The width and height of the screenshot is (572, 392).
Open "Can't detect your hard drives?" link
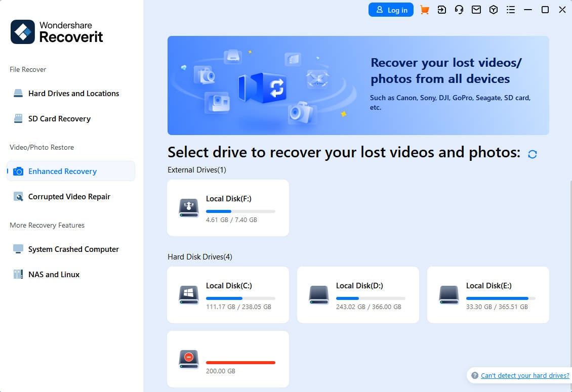(525, 375)
